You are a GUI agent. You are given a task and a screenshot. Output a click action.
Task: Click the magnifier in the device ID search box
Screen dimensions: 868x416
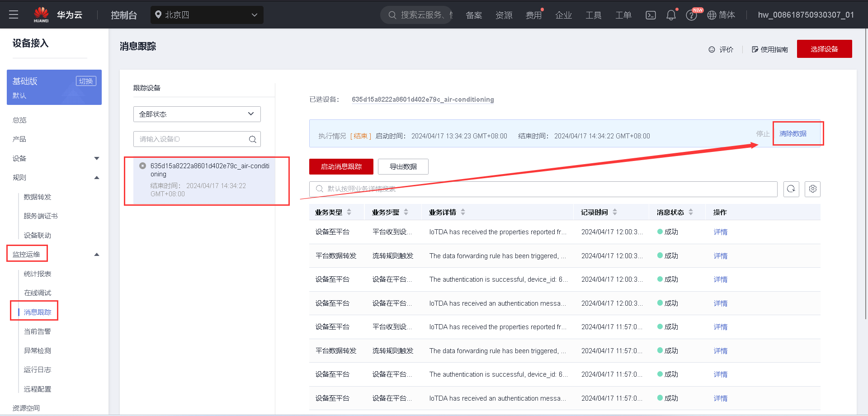tap(252, 139)
